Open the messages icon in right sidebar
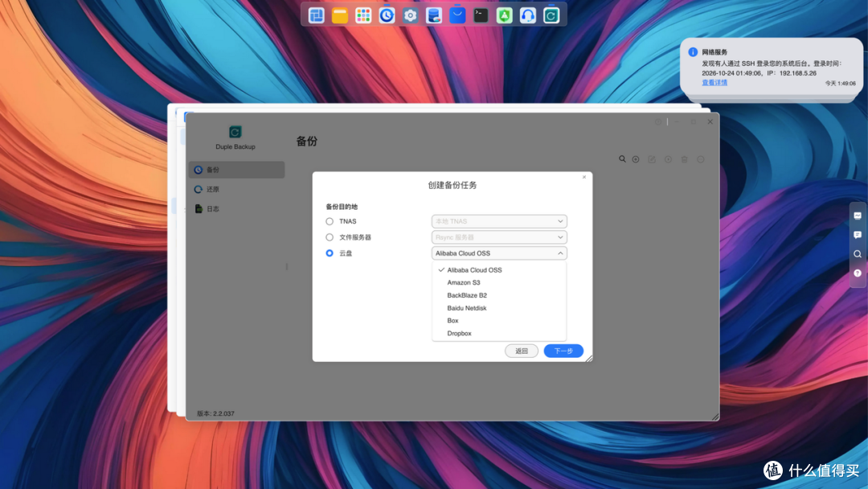 (858, 235)
